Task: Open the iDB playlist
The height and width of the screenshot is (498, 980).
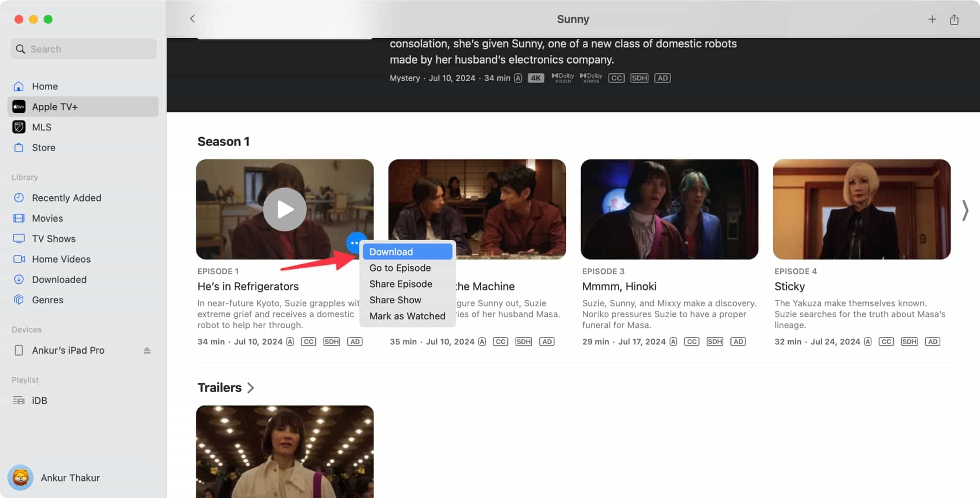Action: coord(83,400)
